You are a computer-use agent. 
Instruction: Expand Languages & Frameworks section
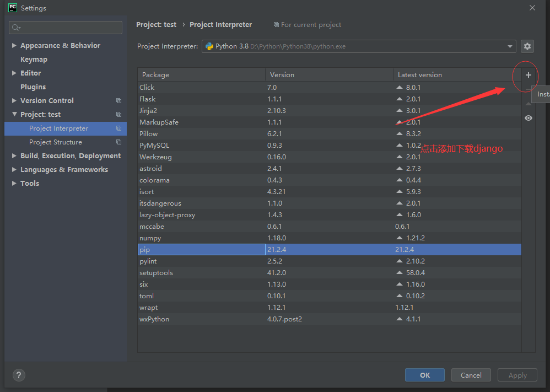[x=14, y=169]
